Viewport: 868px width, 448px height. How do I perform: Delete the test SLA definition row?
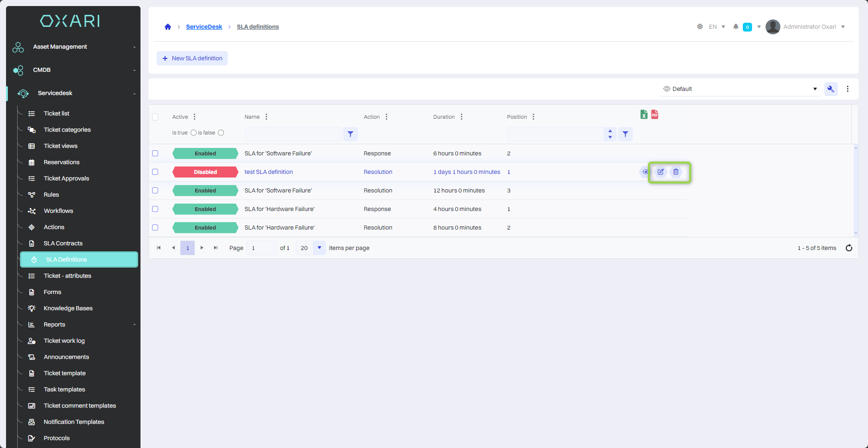point(676,172)
